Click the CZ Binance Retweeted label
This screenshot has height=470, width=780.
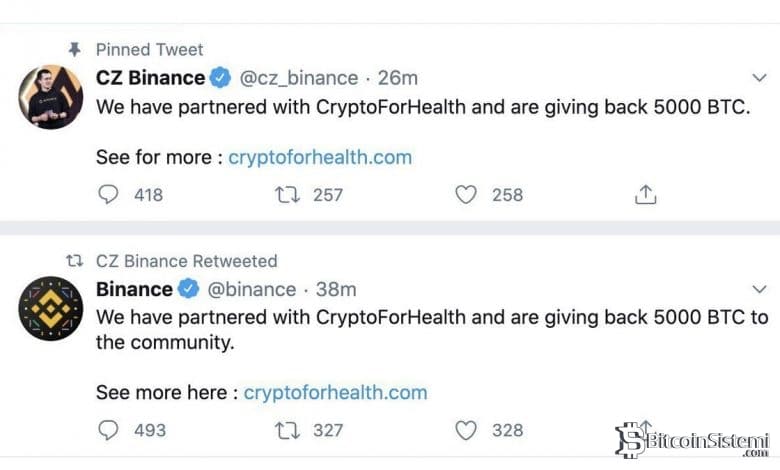186,261
